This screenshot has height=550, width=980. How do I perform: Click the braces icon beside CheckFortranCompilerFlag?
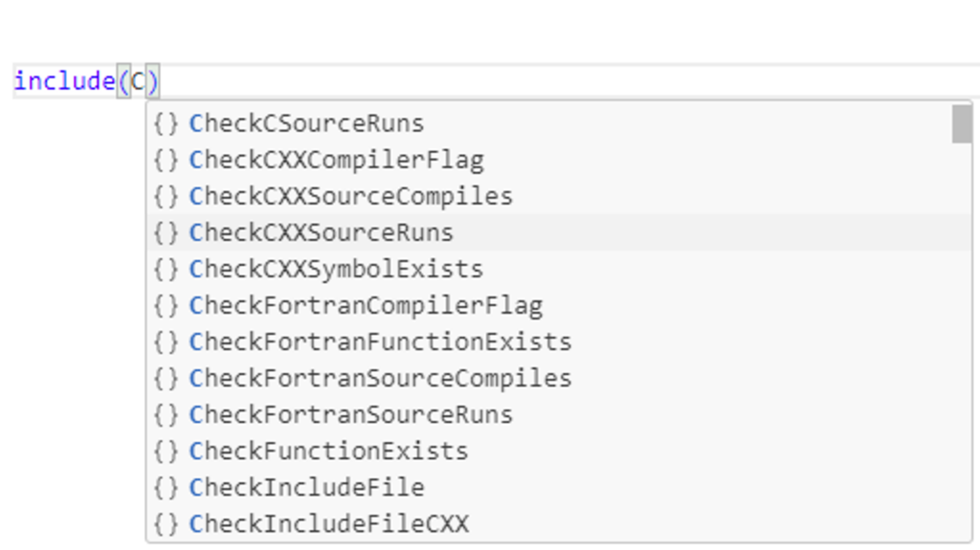[166, 306]
